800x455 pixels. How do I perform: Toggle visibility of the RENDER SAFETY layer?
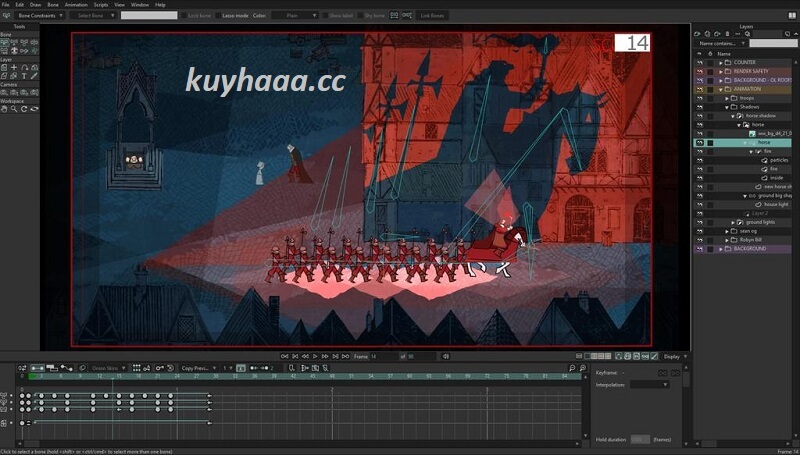(x=699, y=71)
